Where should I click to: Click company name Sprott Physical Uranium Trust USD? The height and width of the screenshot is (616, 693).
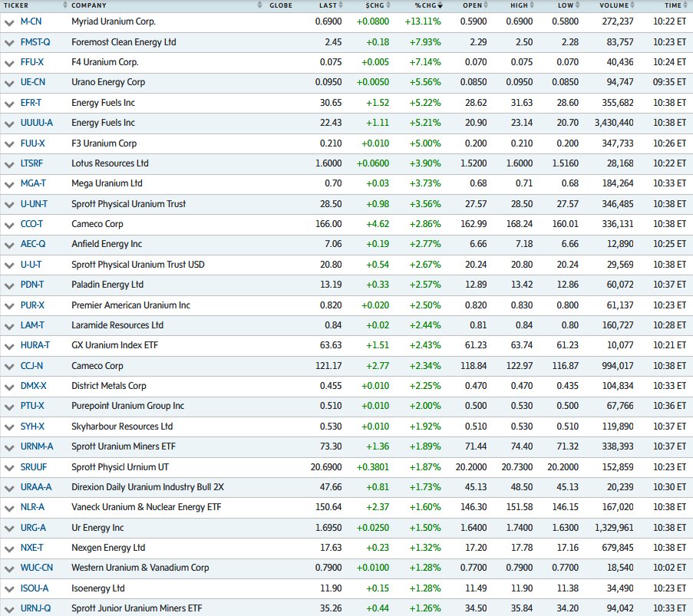tap(138, 264)
